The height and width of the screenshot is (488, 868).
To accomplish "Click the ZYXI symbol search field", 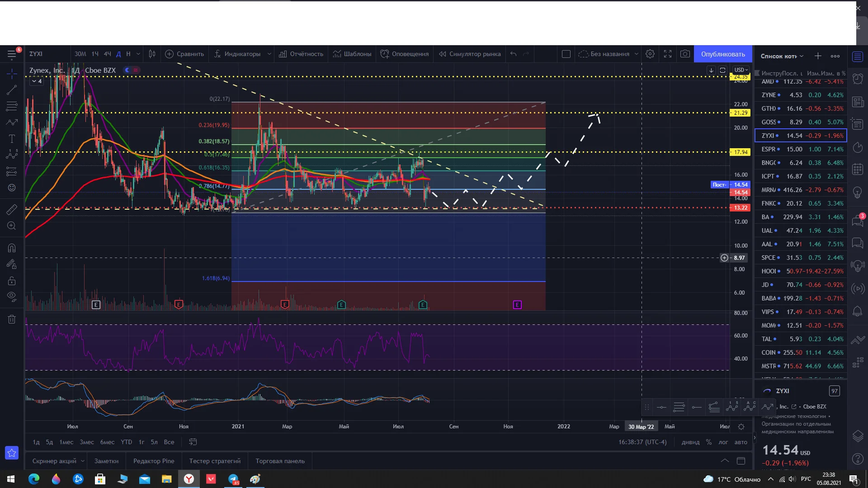I will click(x=47, y=54).
